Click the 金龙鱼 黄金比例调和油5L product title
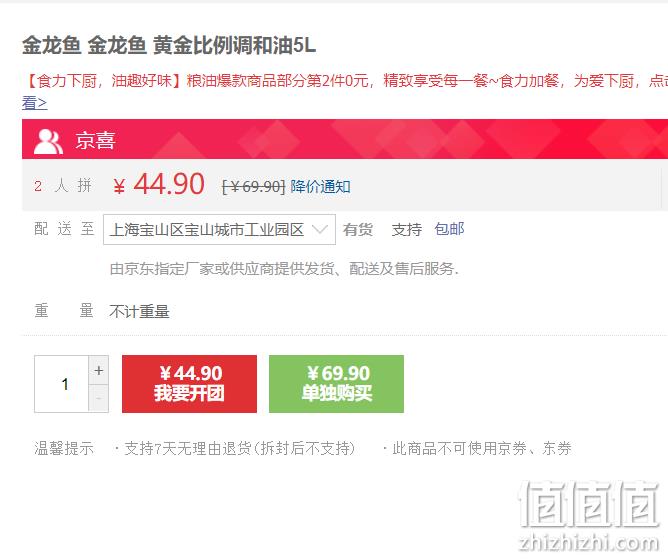 tap(169, 46)
